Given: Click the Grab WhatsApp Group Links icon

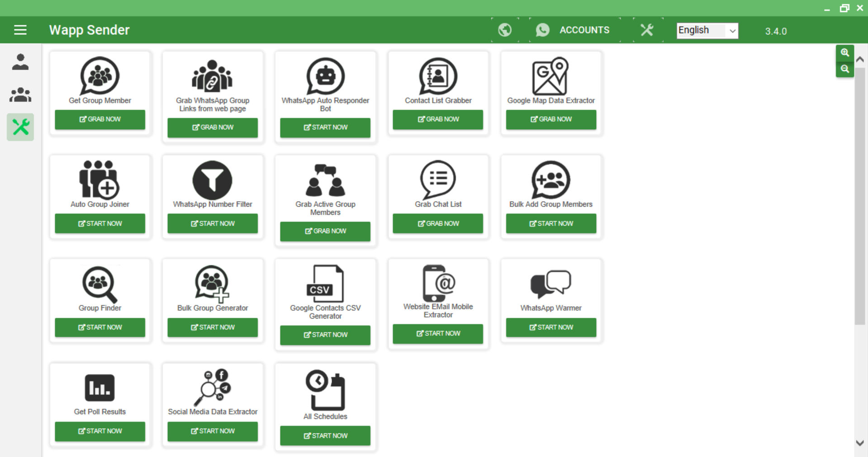Looking at the screenshot, I should pyautogui.click(x=212, y=76).
